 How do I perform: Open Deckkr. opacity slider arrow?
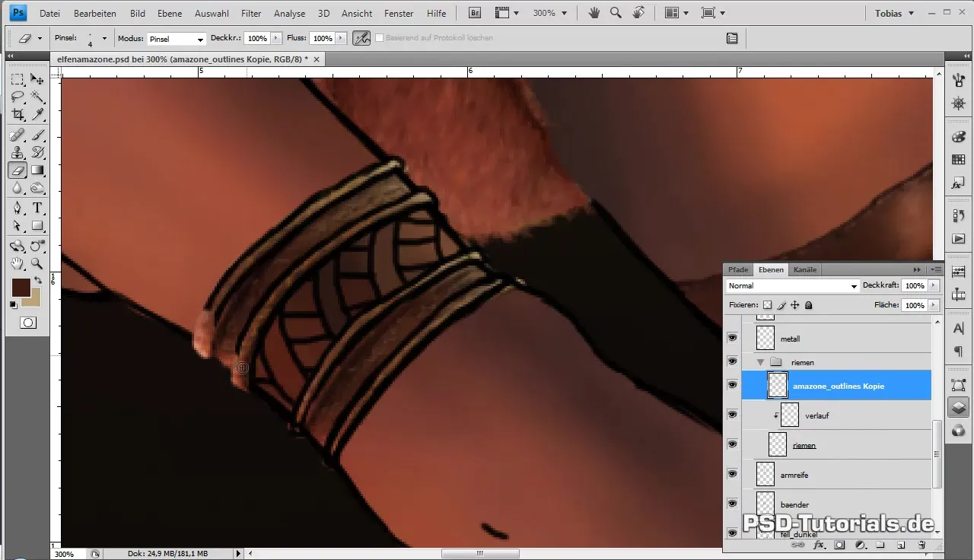[275, 38]
